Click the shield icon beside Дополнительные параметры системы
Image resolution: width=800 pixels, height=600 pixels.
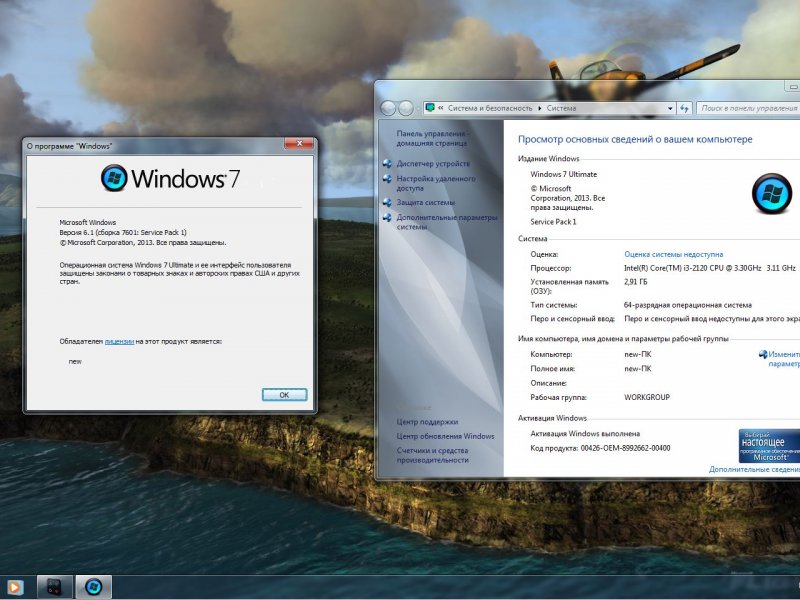click(388, 218)
